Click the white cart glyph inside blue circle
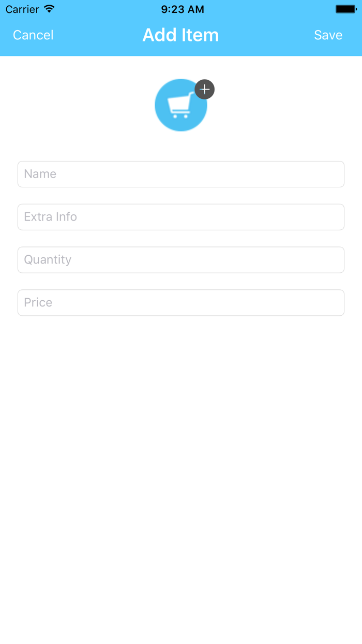362x644 pixels. tap(179, 106)
